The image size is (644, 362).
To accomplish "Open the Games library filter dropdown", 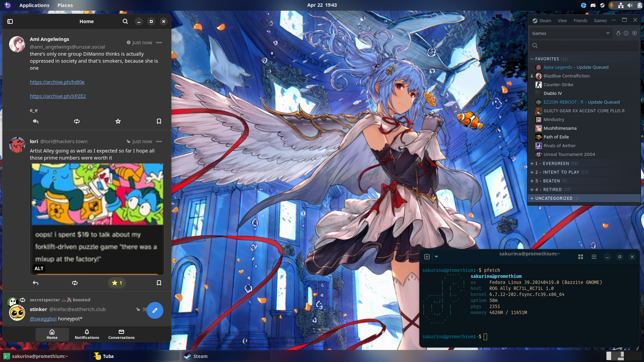I will (x=570, y=33).
